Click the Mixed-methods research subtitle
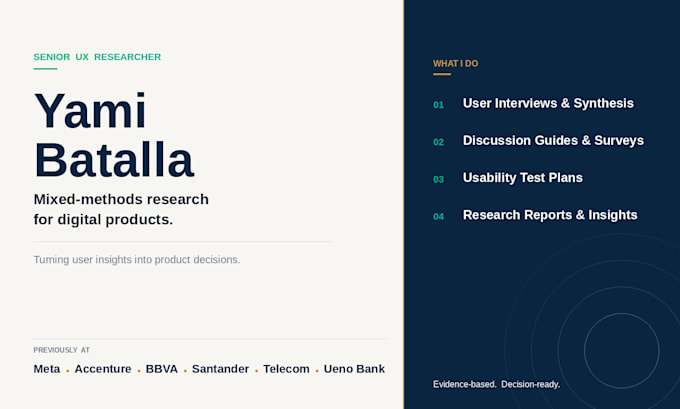The width and height of the screenshot is (680, 409). point(121,209)
